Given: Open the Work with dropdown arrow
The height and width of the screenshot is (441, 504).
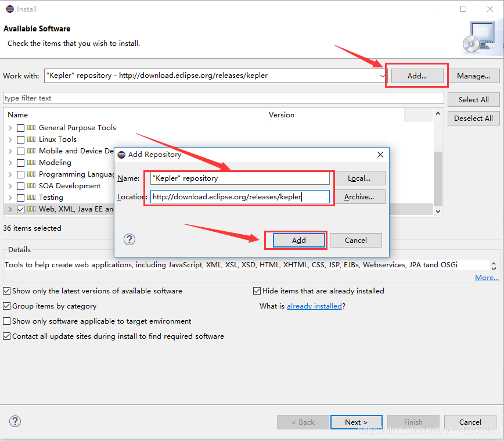Looking at the screenshot, I should 382,76.
